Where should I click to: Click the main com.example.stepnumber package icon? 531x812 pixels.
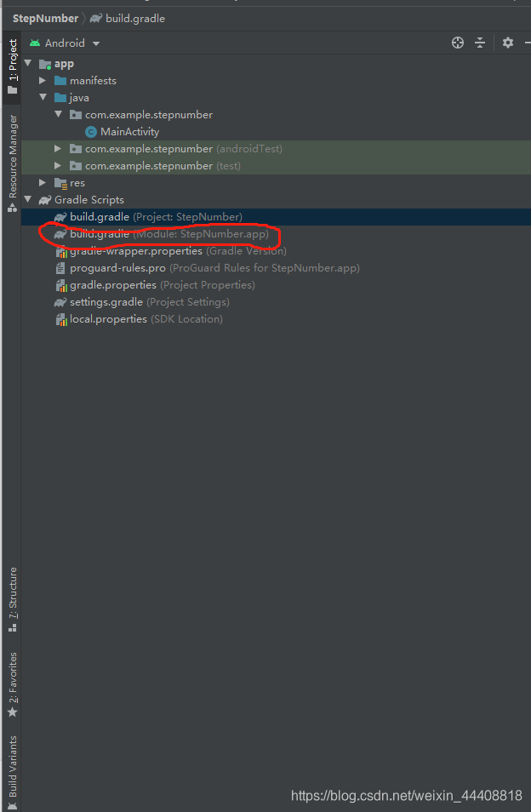(x=76, y=114)
